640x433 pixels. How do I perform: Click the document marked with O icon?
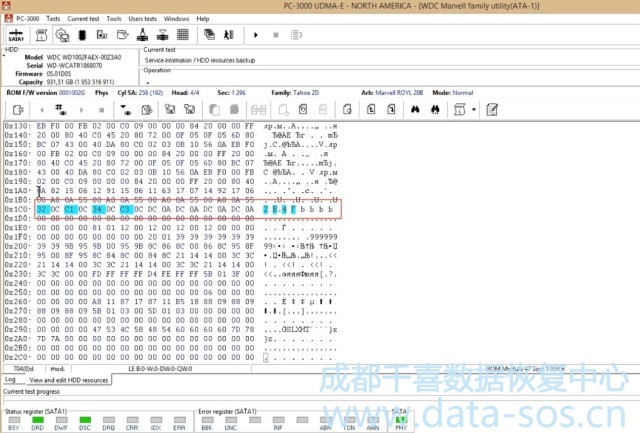303,109
